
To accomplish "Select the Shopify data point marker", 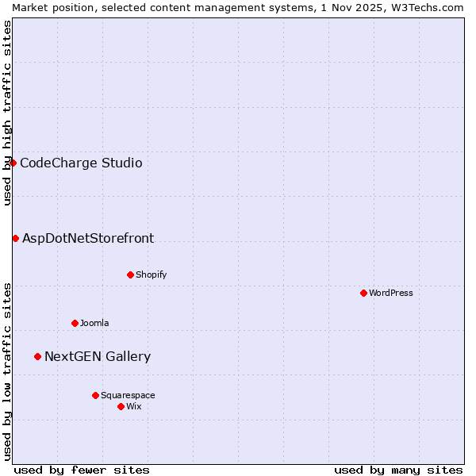I will (130, 274).
